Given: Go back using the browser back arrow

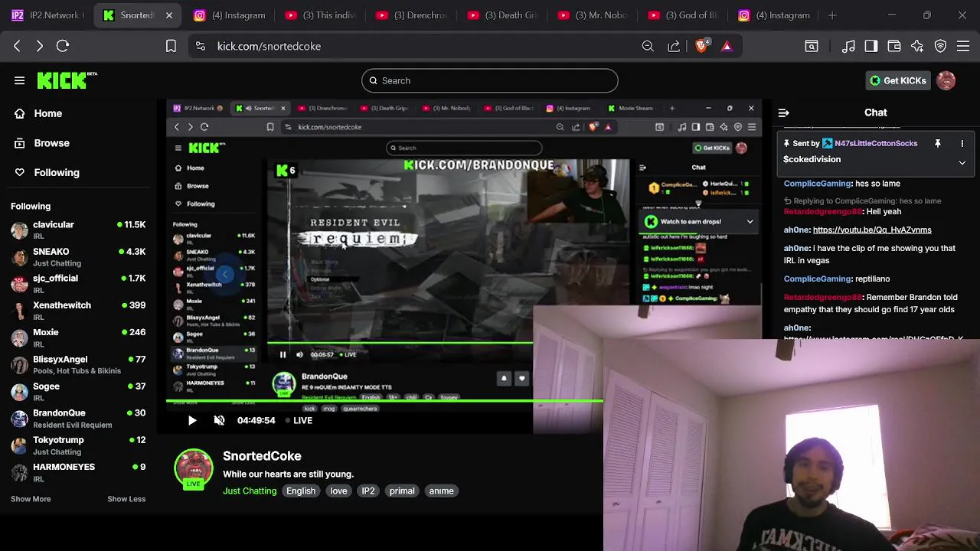Looking at the screenshot, I should point(17,46).
